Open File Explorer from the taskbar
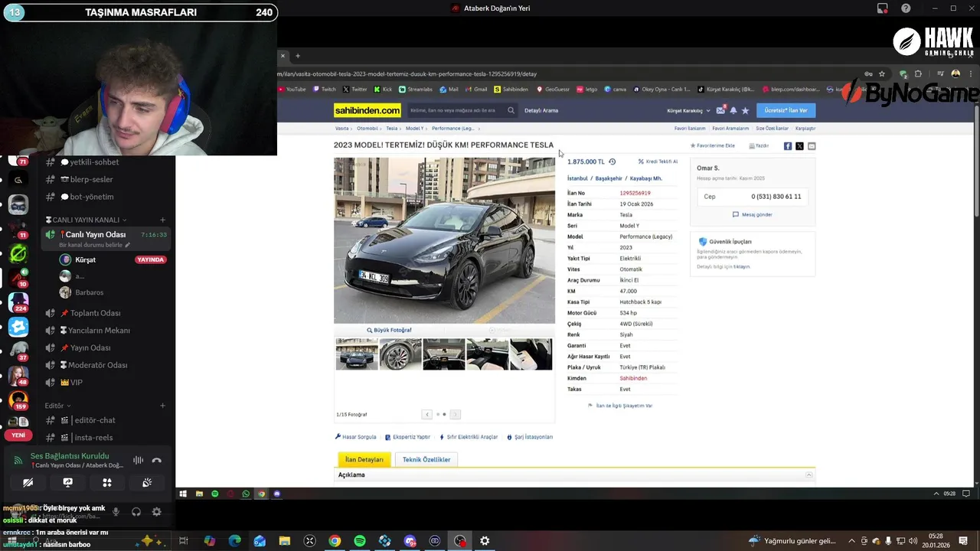 point(285,541)
